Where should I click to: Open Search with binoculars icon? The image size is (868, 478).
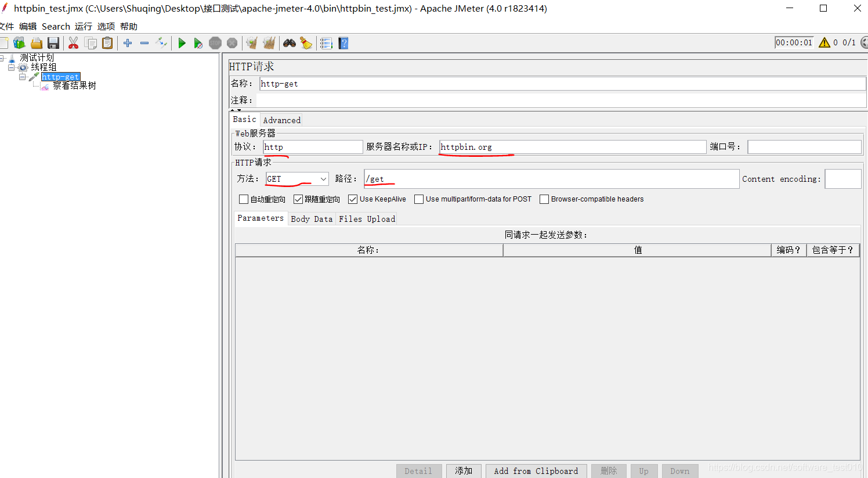click(289, 43)
